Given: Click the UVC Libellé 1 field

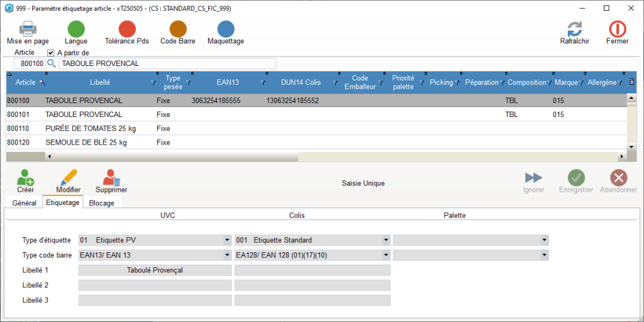Looking at the screenshot, I should (155, 270).
